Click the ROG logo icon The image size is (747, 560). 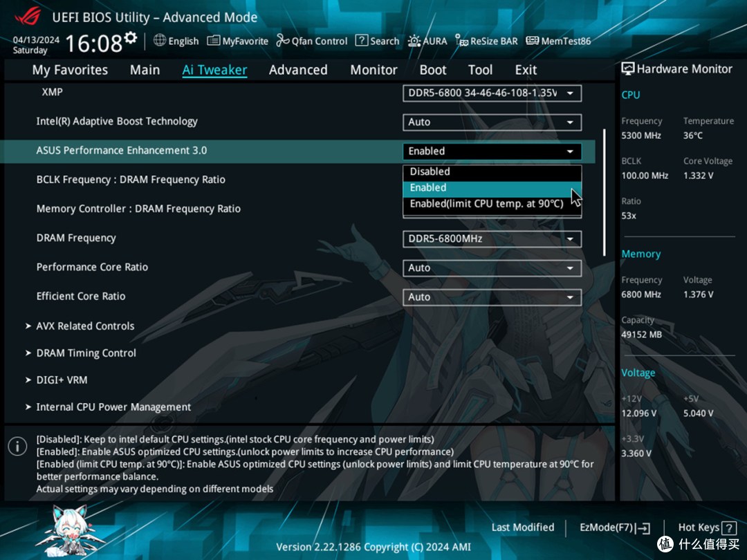[28, 16]
